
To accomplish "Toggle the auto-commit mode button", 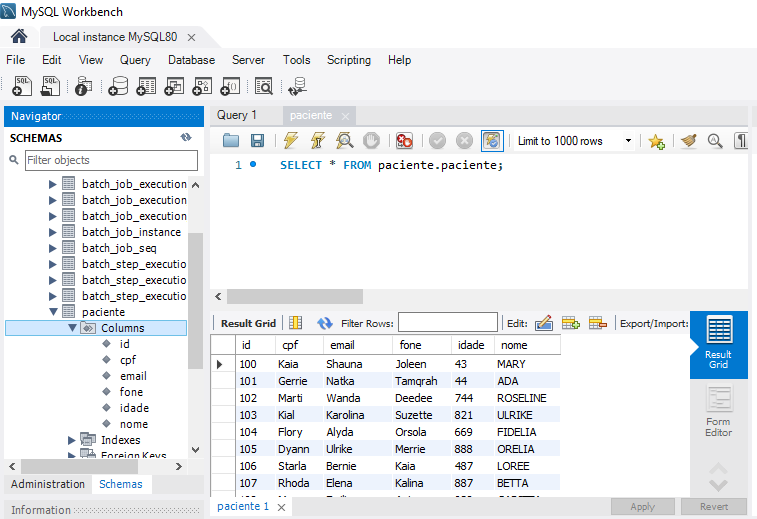I will [492, 140].
